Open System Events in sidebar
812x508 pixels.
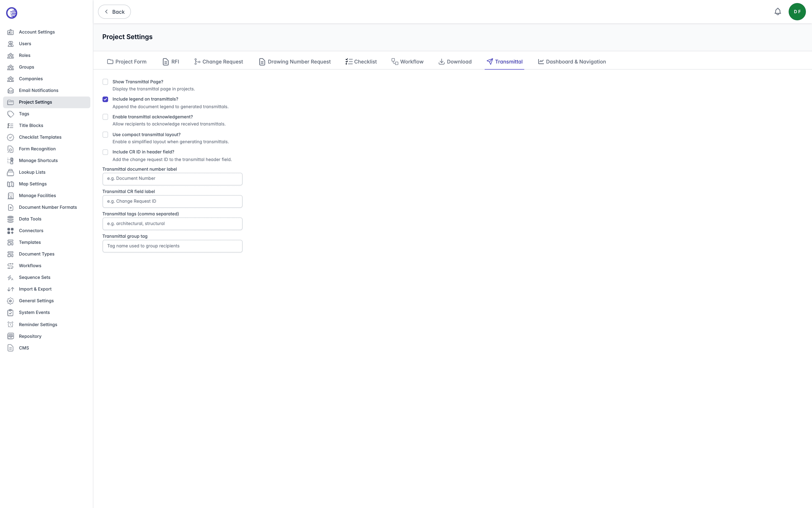point(47,312)
